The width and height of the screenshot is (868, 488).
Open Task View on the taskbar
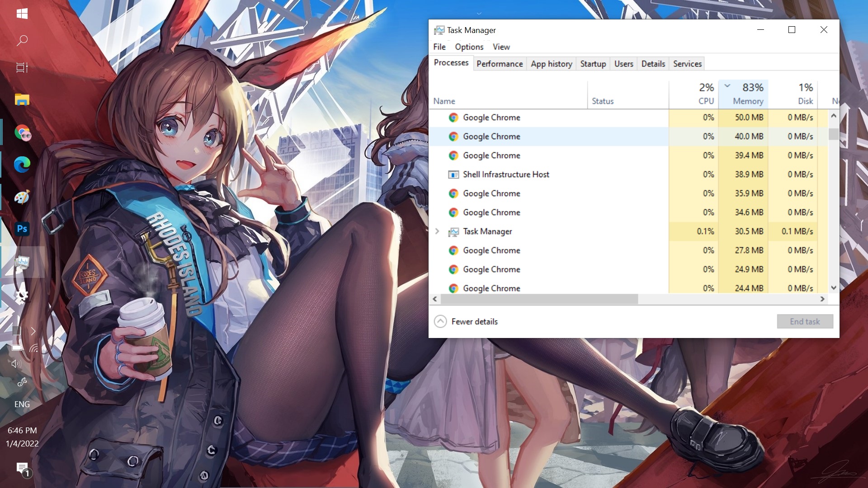[x=22, y=68]
